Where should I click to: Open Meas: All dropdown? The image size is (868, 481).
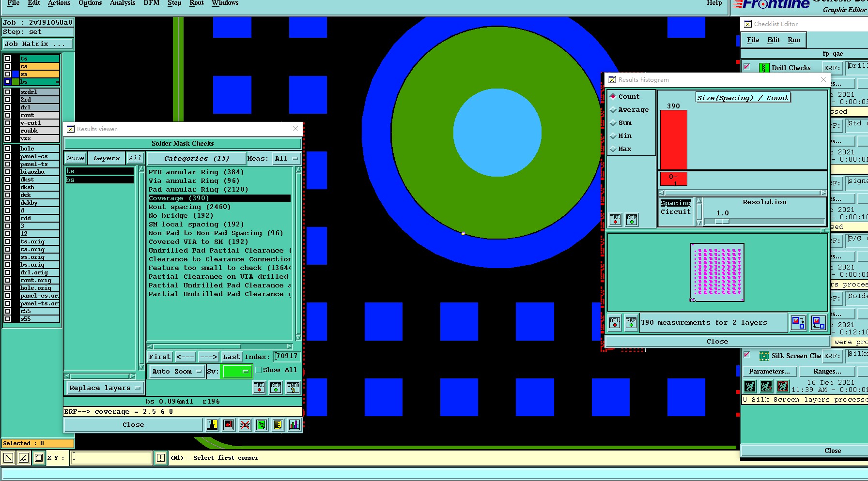pyautogui.click(x=286, y=159)
